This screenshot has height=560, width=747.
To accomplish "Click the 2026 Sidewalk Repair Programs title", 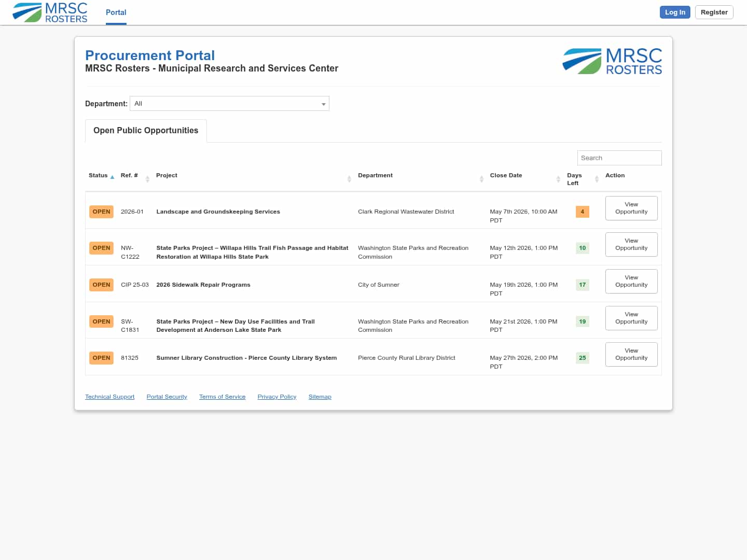I will click(x=203, y=285).
